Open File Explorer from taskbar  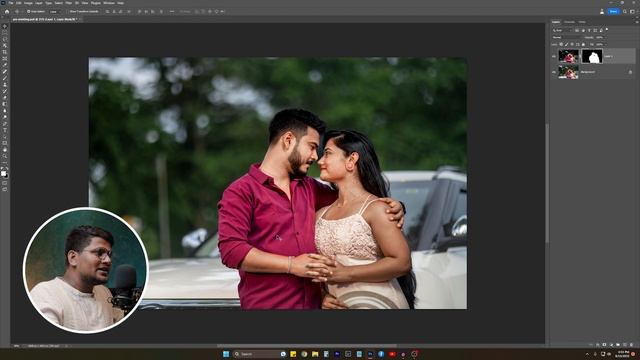(315, 354)
